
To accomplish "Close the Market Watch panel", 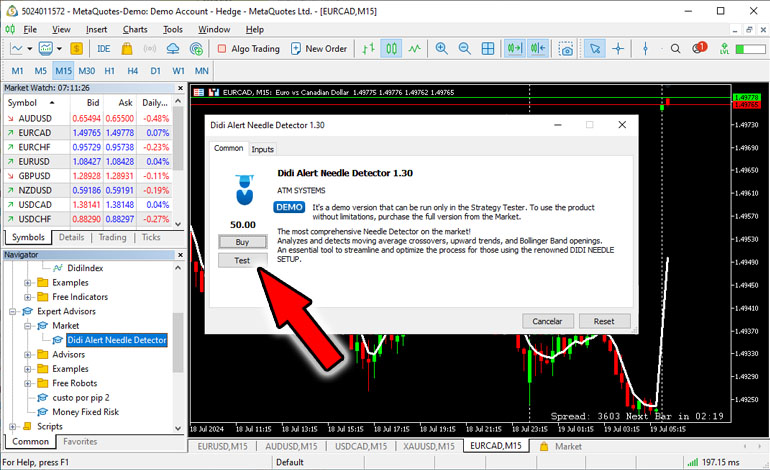I will click(x=180, y=88).
